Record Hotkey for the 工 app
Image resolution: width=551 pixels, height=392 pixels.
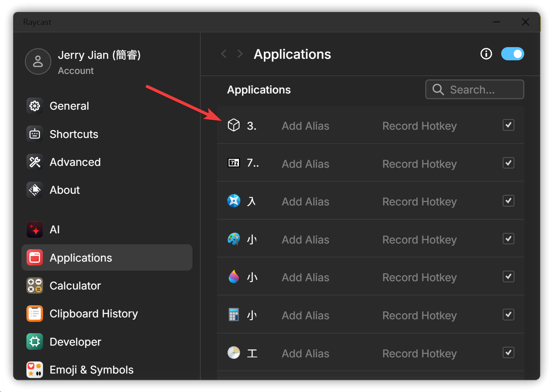click(420, 354)
